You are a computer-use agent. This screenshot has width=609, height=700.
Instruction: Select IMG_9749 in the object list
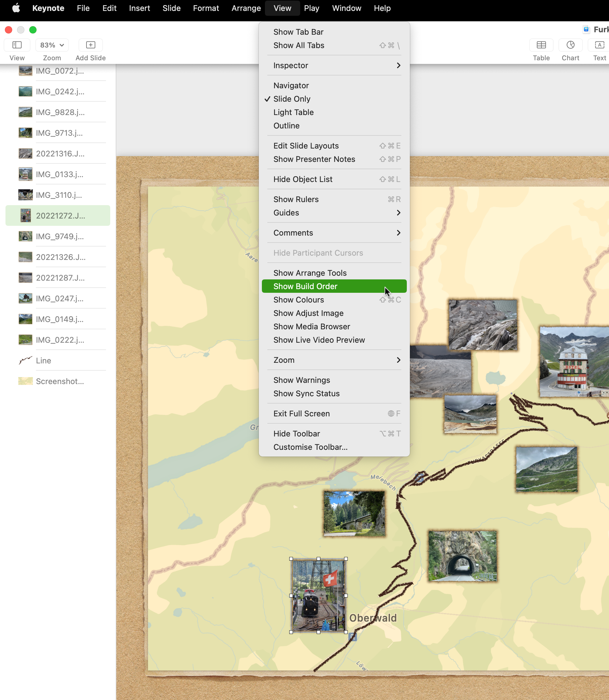click(x=58, y=236)
